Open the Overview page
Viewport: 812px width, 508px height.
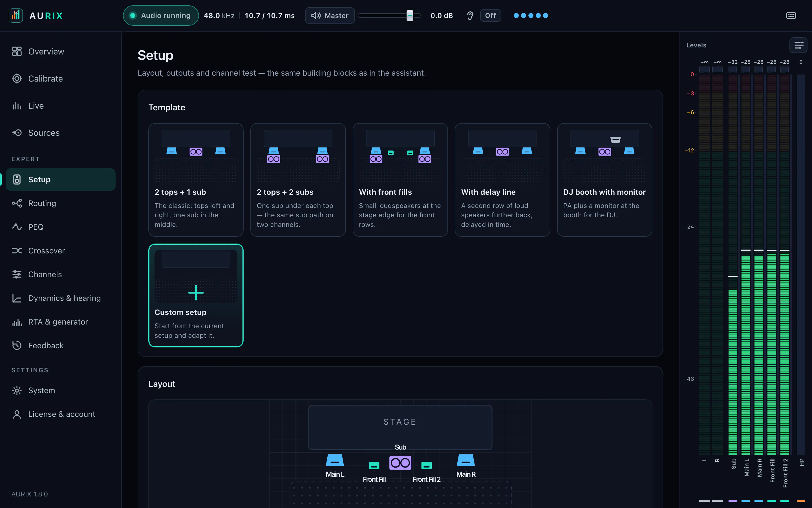60,51
